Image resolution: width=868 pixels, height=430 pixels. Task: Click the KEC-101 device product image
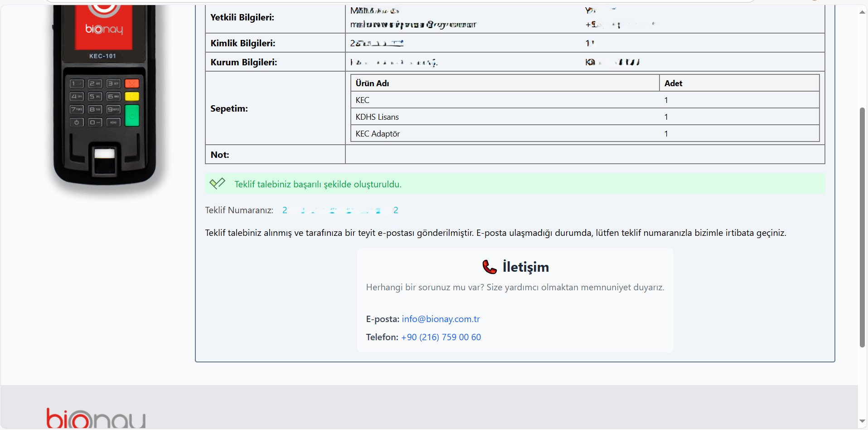pyautogui.click(x=105, y=95)
